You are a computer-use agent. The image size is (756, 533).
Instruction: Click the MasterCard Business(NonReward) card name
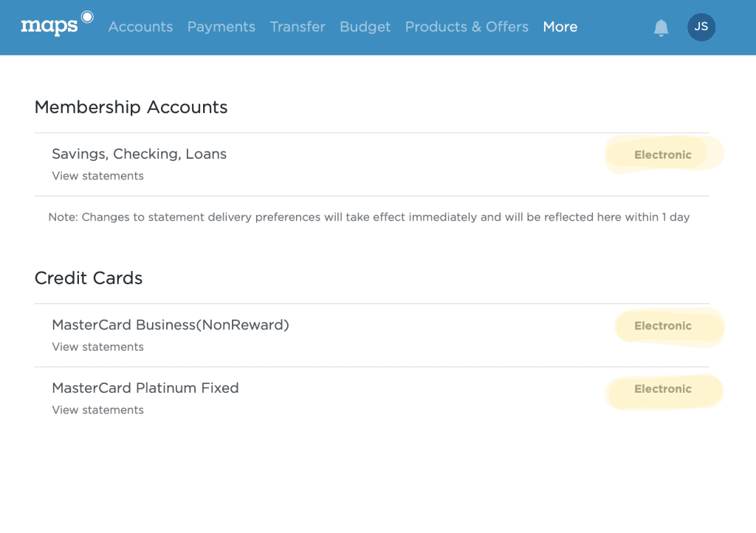pyautogui.click(x=170, y=325)
